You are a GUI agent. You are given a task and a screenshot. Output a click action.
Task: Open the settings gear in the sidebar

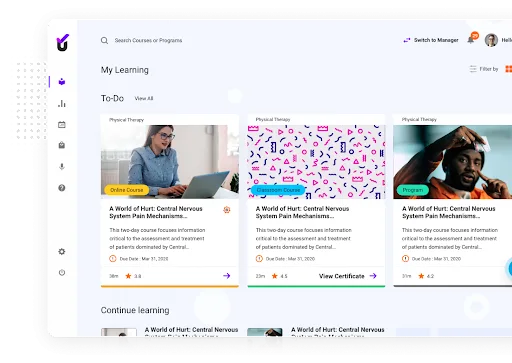click(62, 251)
